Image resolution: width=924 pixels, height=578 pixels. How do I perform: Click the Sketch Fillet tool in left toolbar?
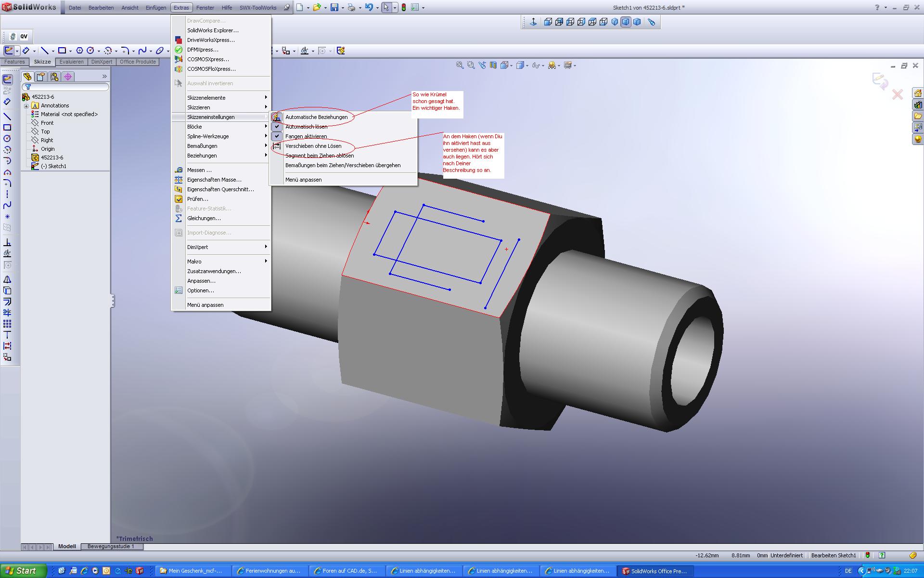click(x=7, y=183)
